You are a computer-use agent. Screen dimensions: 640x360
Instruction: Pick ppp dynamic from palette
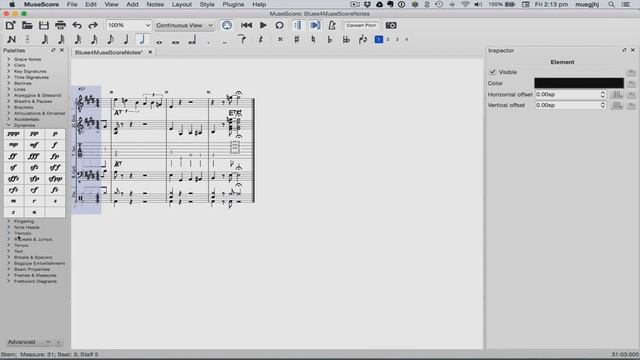tap(13, 134)
